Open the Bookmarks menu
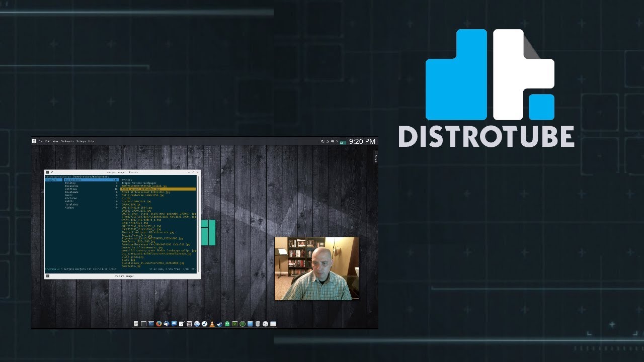Screen dimensions: 644x362 67,141
